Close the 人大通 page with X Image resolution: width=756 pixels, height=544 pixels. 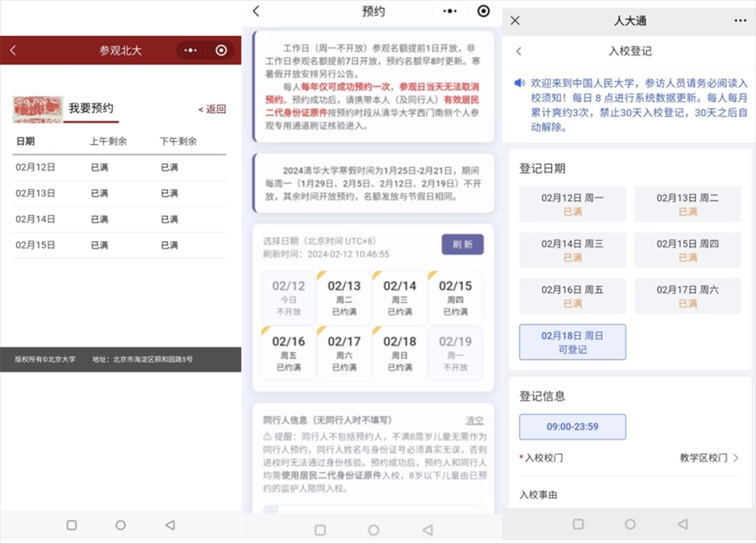point(515,21)
